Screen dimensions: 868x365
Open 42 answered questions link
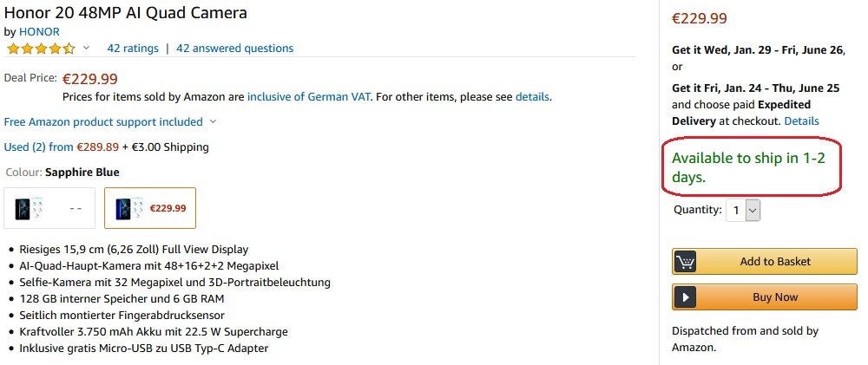(x=234, y=49)
